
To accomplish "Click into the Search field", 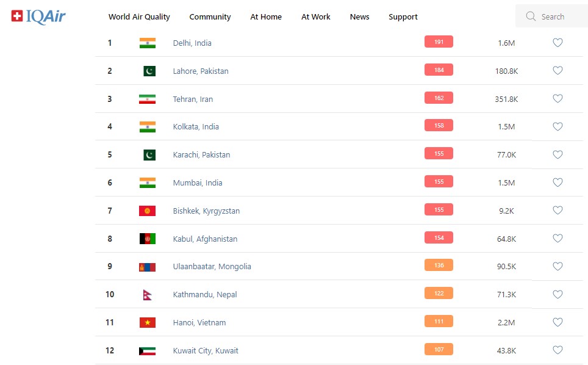I will pyautogui.click(x=558, y=16).
